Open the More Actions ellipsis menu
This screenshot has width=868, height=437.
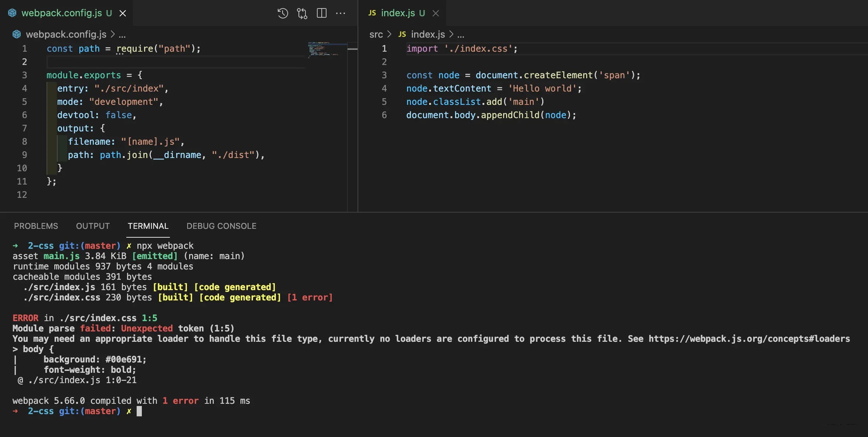(x=341, y=13)
